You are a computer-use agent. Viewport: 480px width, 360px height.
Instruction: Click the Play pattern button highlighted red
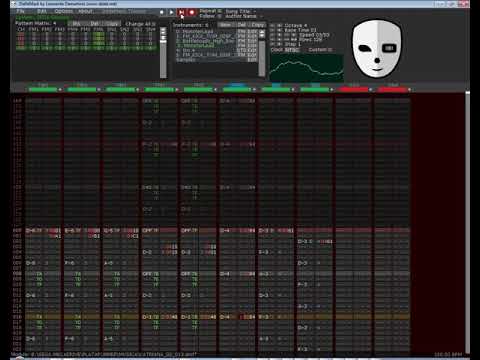point(181,12)
